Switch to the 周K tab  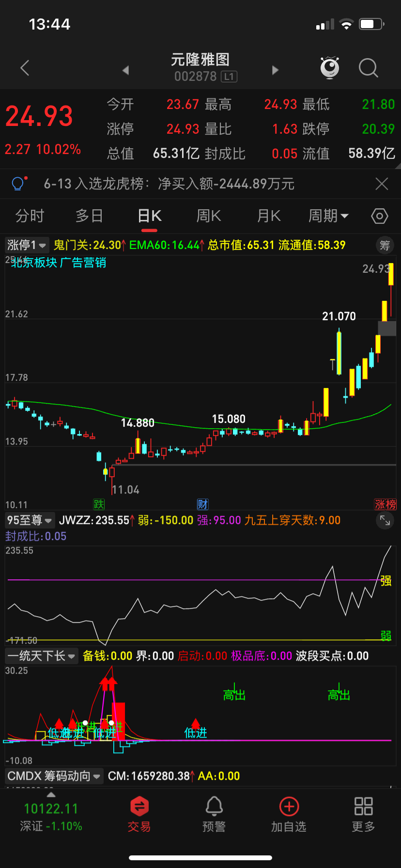tap(208, 216)
